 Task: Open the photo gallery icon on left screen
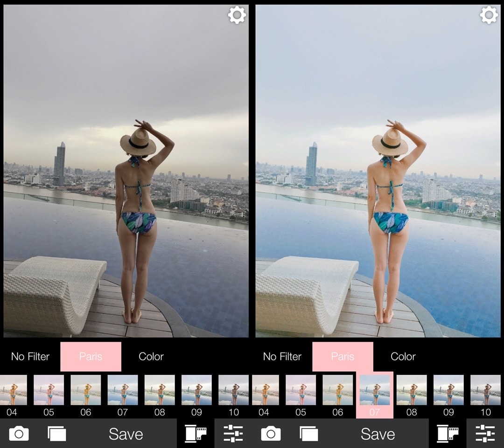point(57,434)
